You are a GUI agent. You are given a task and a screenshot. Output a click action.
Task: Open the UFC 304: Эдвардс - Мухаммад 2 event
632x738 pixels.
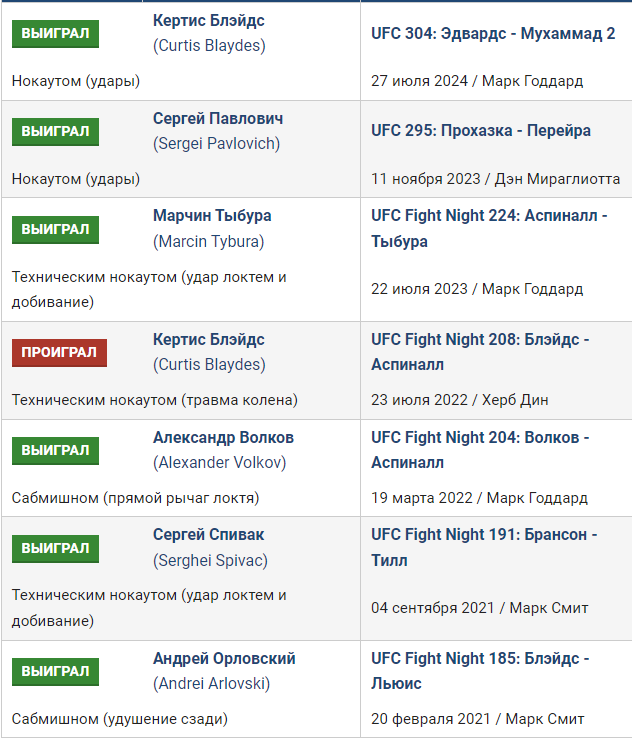point(493,33)
